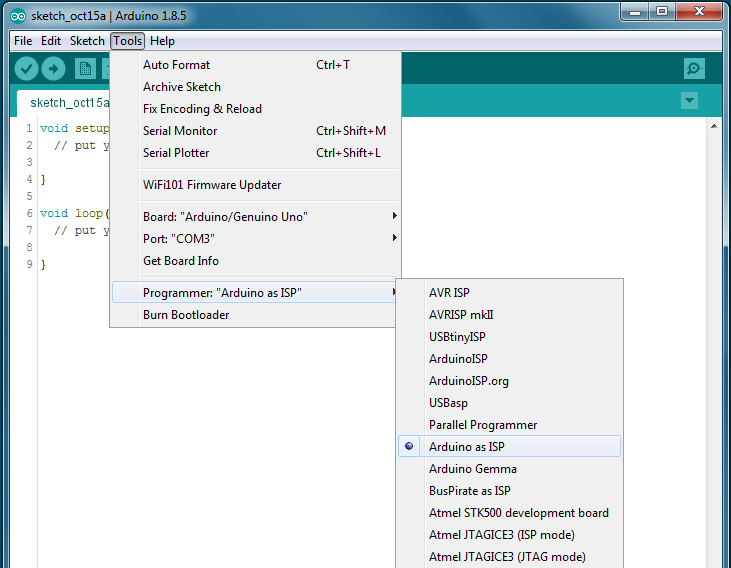Expand the Board submenu arrow

coord(394,215)
